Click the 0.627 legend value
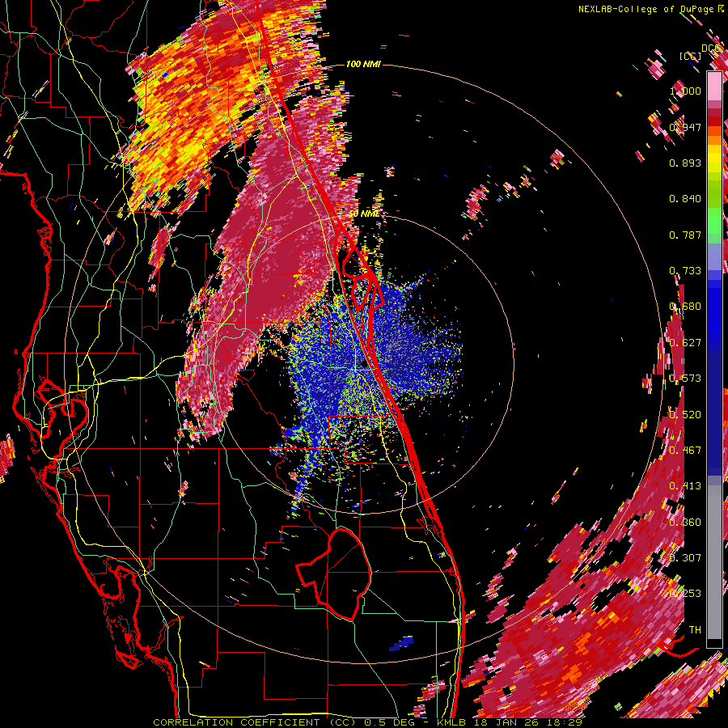Screen dimensions: 728x728 685,343
